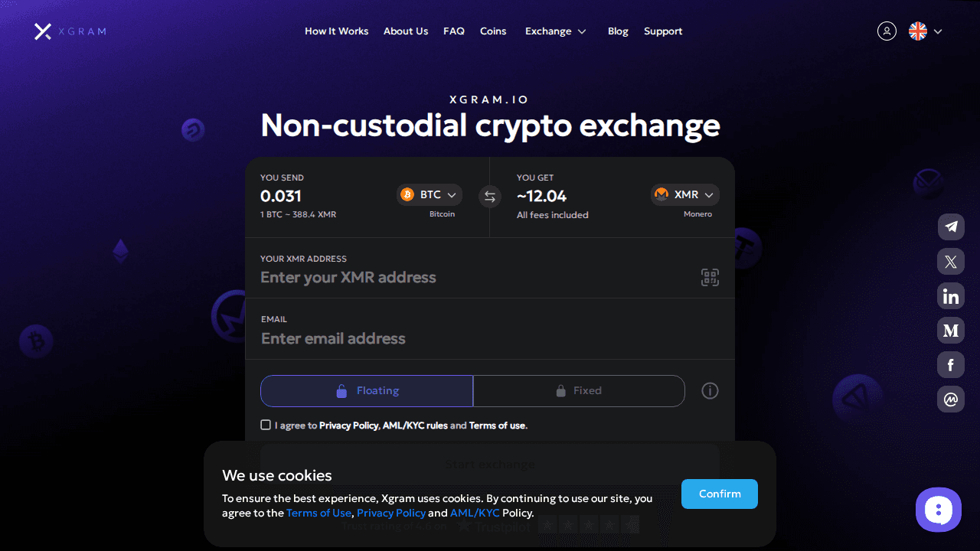980x551 pixels.
Task: Check the agree to Privacy Policy checkbox
Action: pyautogui.click(x=266, y=425)
